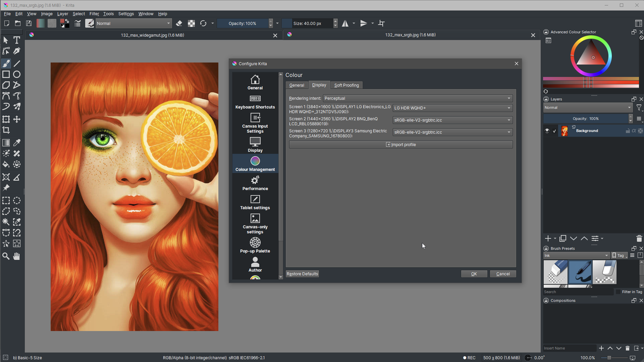The height and width of the screenshot is (362, 644).
Task: Open the Edit brush settings icon
Action: click(x=78, y=23)
